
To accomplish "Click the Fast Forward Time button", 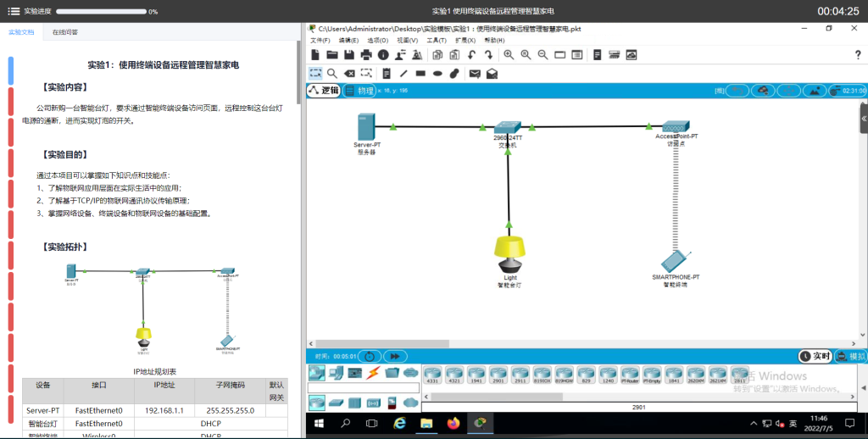I will point(395,357).
